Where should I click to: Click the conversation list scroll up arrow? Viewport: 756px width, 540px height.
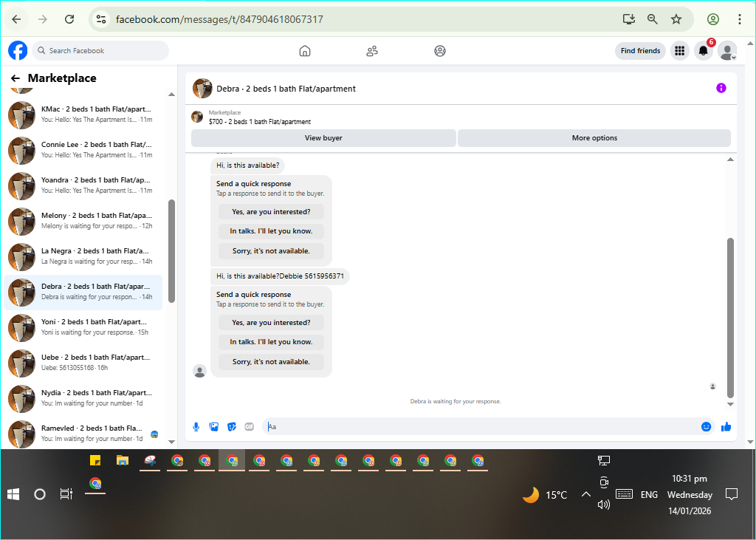171,95
